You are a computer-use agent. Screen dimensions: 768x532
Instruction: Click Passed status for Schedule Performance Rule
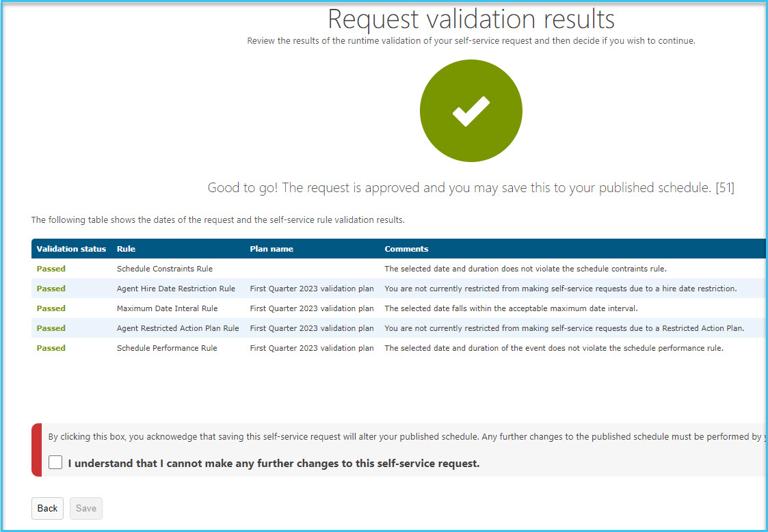(51, 348)
